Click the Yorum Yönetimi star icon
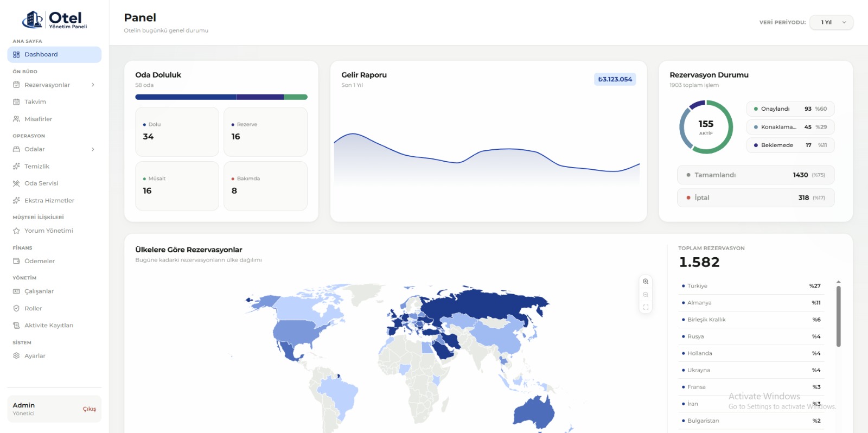 click(16, 231)
